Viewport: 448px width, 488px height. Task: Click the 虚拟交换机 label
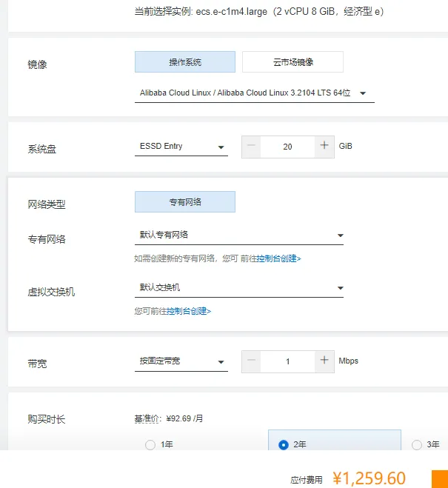(x=51, y=292)
